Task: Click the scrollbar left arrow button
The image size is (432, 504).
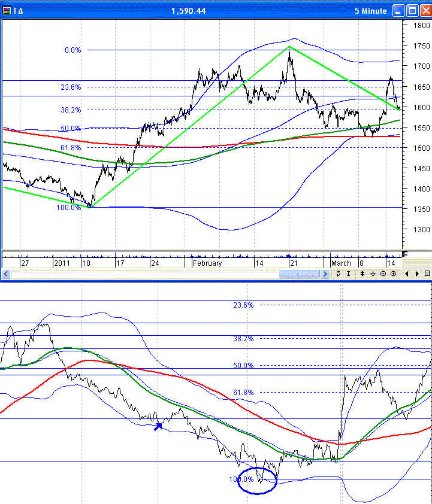Action: point(5,274)
